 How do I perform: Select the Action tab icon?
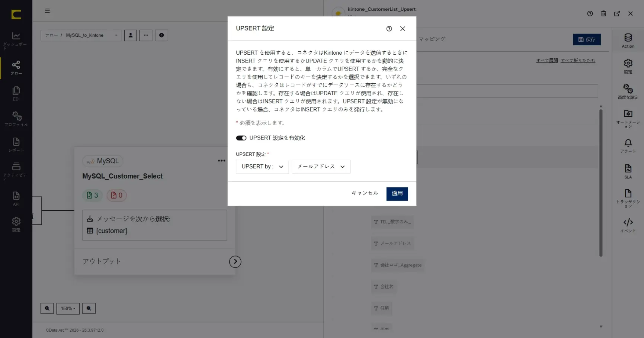click(x=628, y=41)
